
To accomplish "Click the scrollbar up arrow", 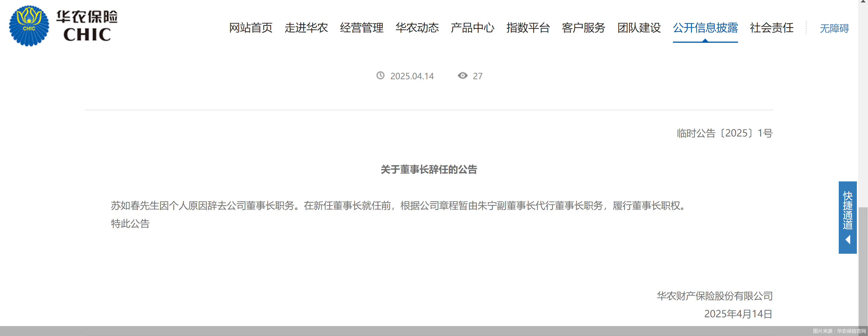I will (863, 2).
